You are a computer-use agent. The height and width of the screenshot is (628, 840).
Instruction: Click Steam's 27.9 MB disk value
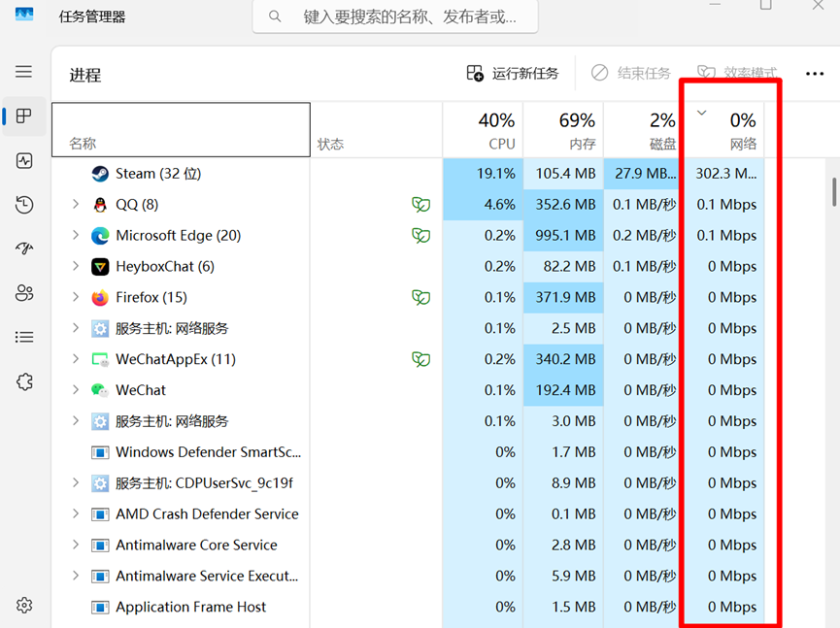(x=645, y=174)
